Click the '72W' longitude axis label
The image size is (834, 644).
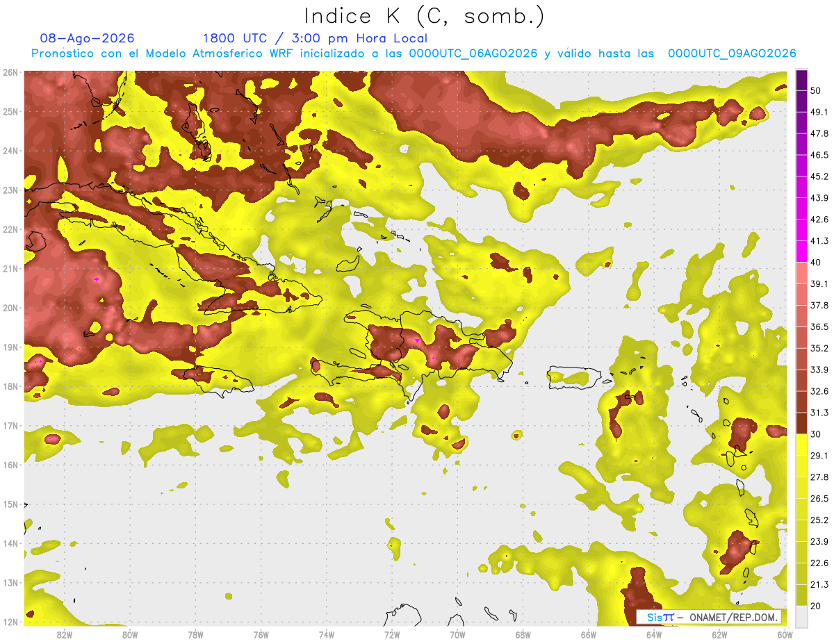pyautogui.click(x=392, y=635)
